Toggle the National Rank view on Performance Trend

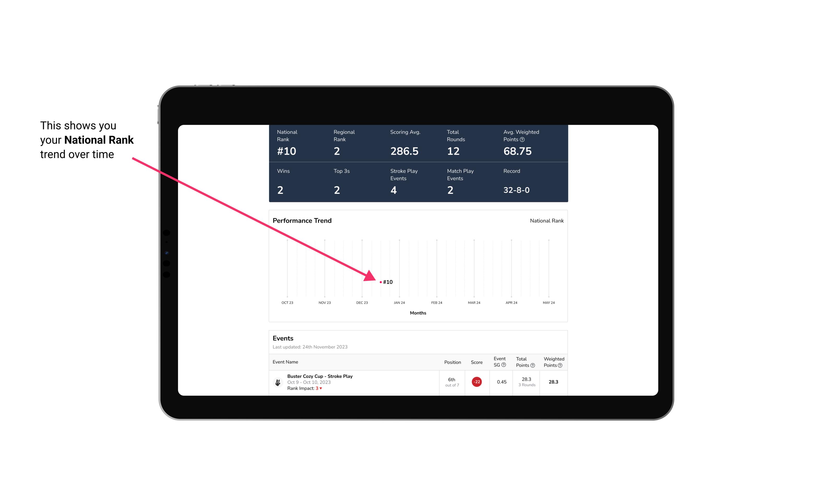(x=546, y=220)
